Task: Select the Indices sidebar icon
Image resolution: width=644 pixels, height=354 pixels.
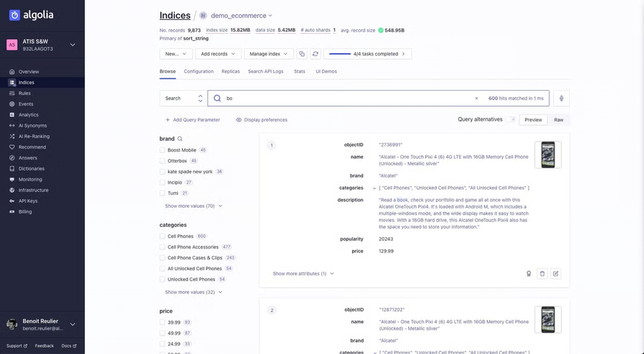Action: 12,82
